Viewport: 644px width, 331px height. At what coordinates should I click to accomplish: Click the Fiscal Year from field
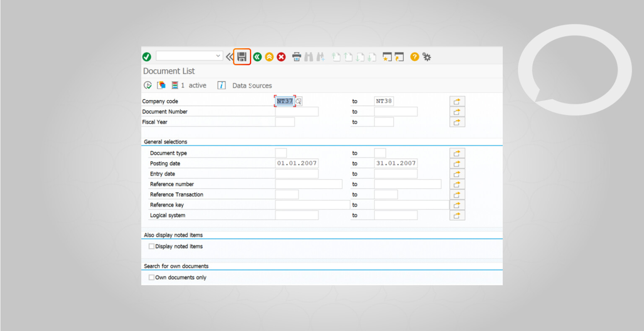(285, 122)
